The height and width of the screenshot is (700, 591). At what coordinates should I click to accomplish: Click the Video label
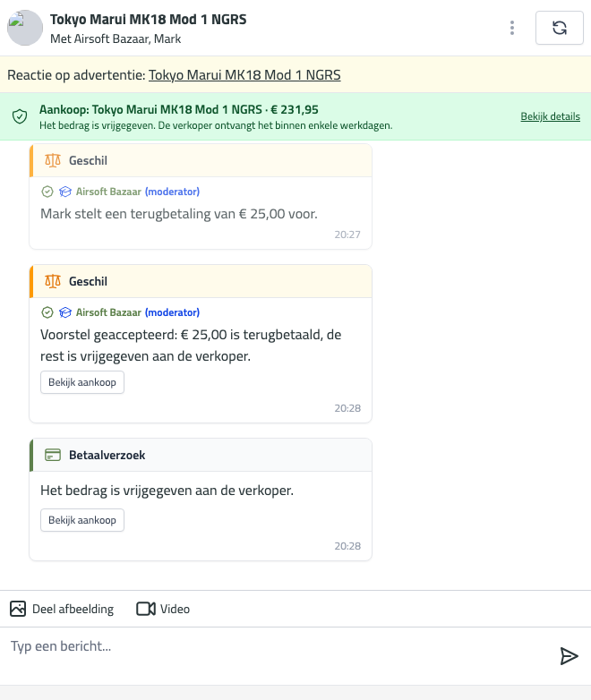pos(176,610)
